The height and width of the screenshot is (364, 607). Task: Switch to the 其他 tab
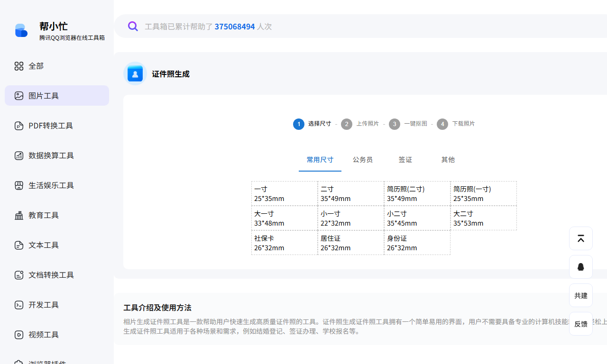[448, 160]
